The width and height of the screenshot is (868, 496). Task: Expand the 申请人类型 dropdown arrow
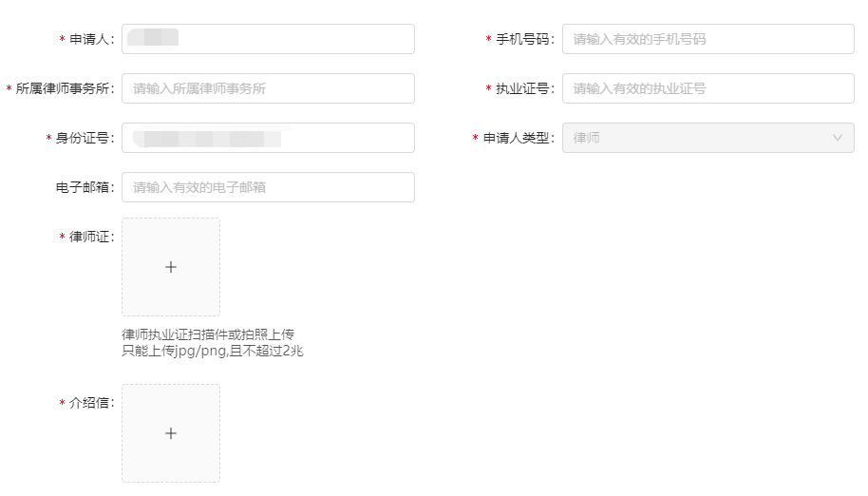point(837,138)
